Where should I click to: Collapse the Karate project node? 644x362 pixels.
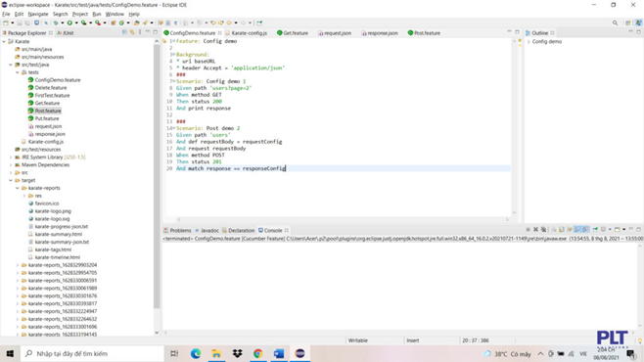[x=4, y=41]
